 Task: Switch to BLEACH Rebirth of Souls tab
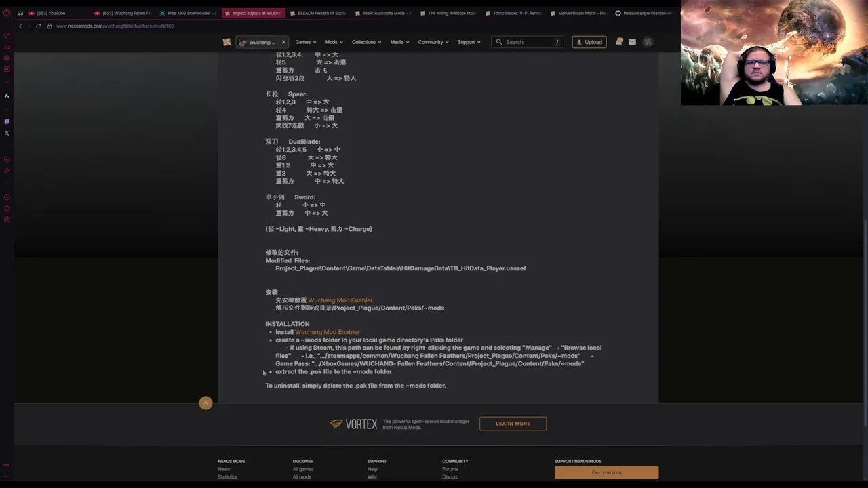click(x=318, y=13)
